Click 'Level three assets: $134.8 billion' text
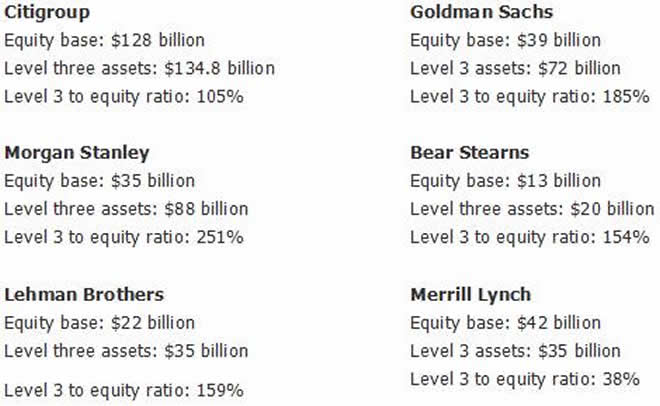660x406 pixels. [139, 69]
